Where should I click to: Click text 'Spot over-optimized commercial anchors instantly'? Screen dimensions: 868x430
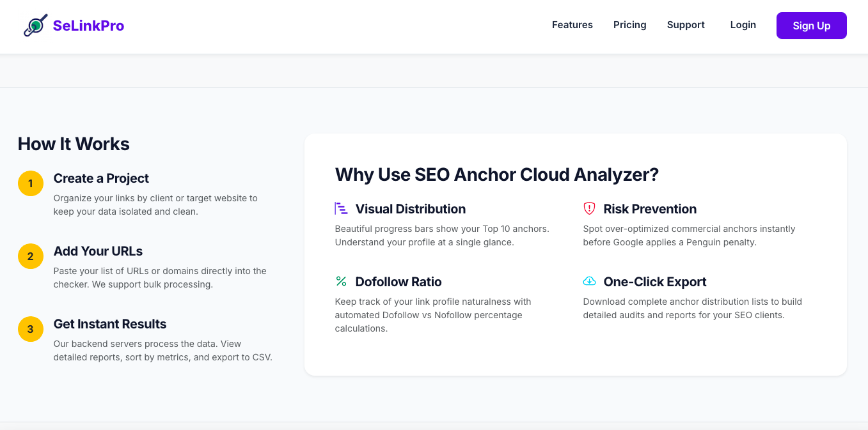coord(690,229)
